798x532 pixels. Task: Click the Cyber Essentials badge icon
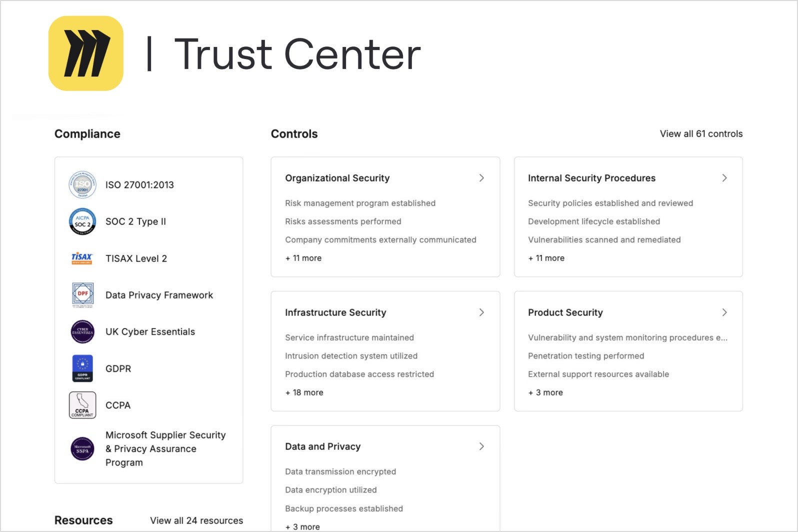coord(82,331)
